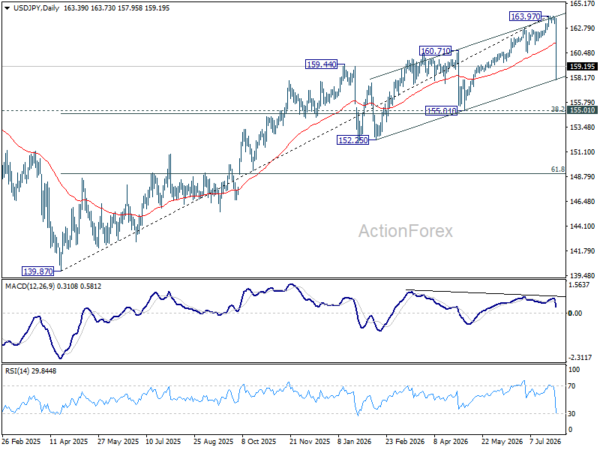This screenshot has height=450, width=600.
Task: Click the 139.870 low price label
Action: 38,271
